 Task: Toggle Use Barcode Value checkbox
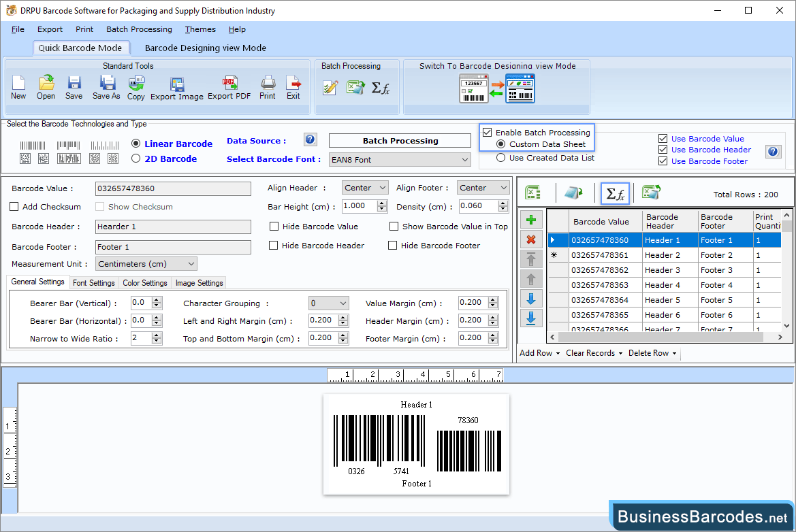(x=663, y=139)
